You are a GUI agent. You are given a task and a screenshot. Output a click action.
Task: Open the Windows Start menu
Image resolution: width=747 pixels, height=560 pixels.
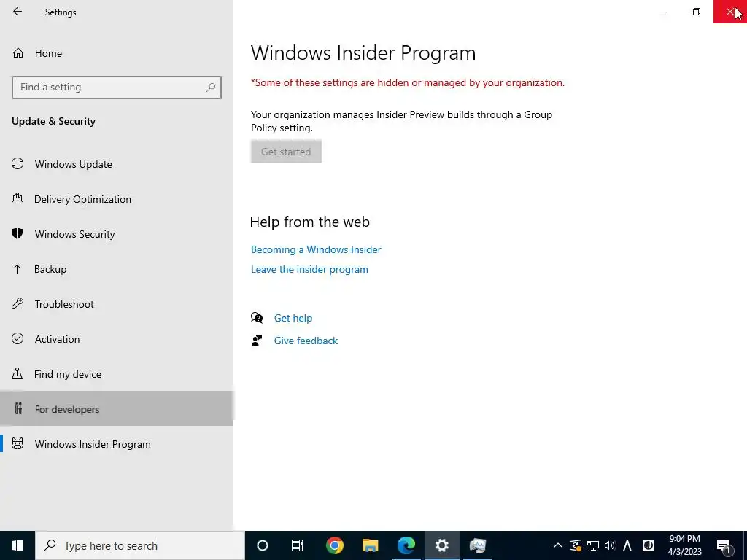pos(18,545)
